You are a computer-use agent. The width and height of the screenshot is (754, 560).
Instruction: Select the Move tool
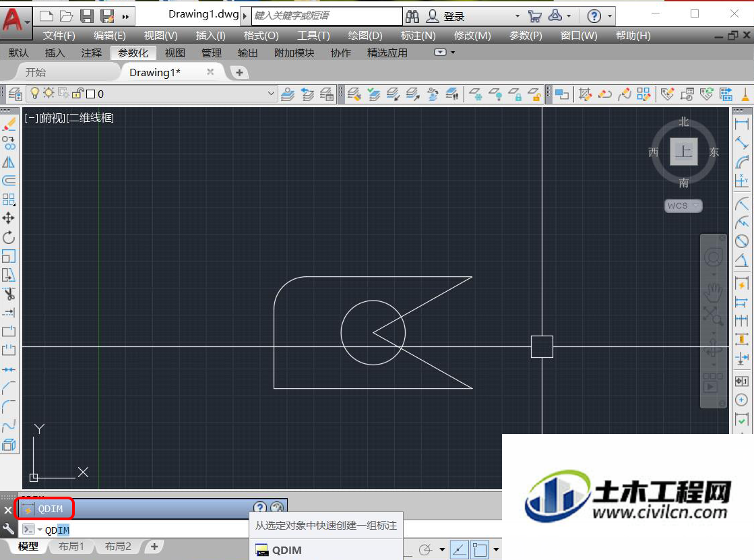tap(9, 218)
